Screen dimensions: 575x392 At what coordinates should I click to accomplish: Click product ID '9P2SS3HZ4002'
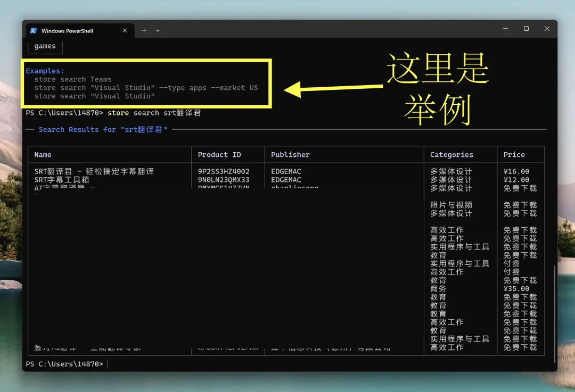[x=223, y=171]
